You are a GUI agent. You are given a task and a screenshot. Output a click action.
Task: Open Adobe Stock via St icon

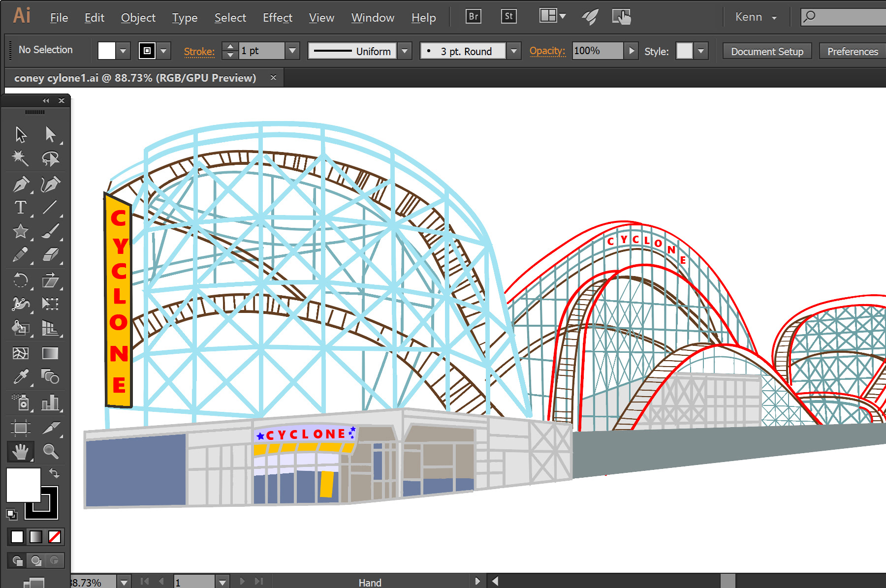(508, 16)
